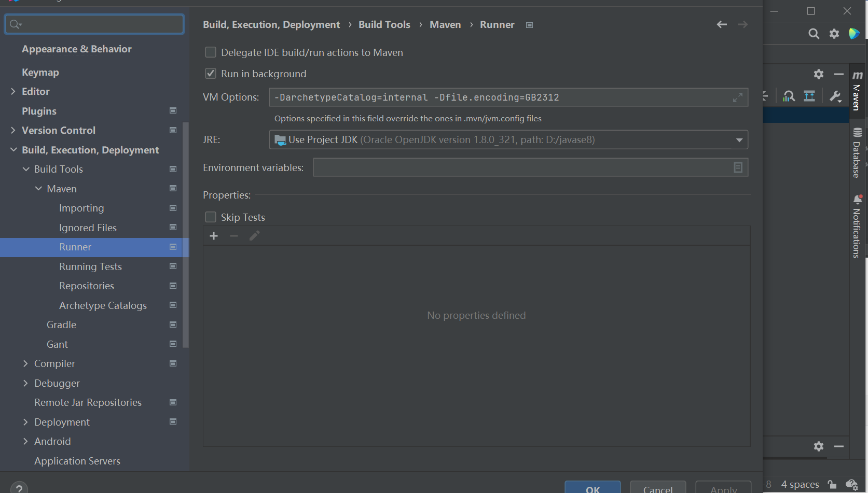The width and height of the screenshot is (868, 493).
Task: Expand the Compiler settings node
Action: click(25, 364)
